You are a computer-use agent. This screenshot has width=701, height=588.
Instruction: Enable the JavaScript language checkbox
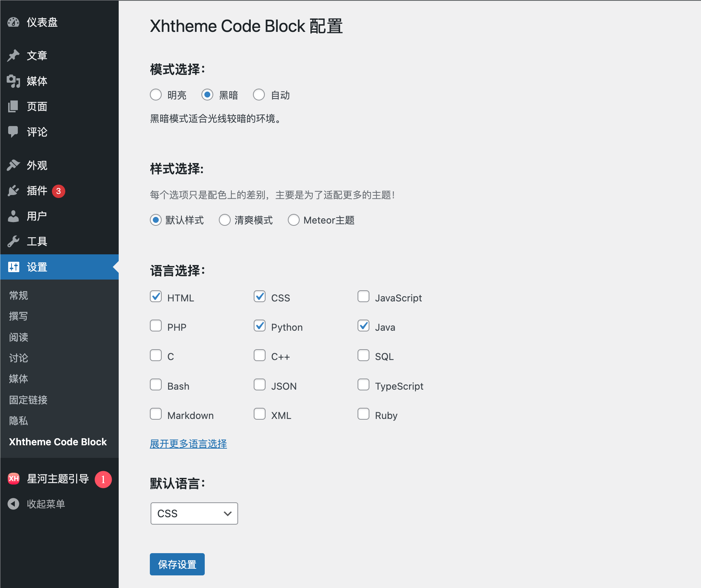363,296
